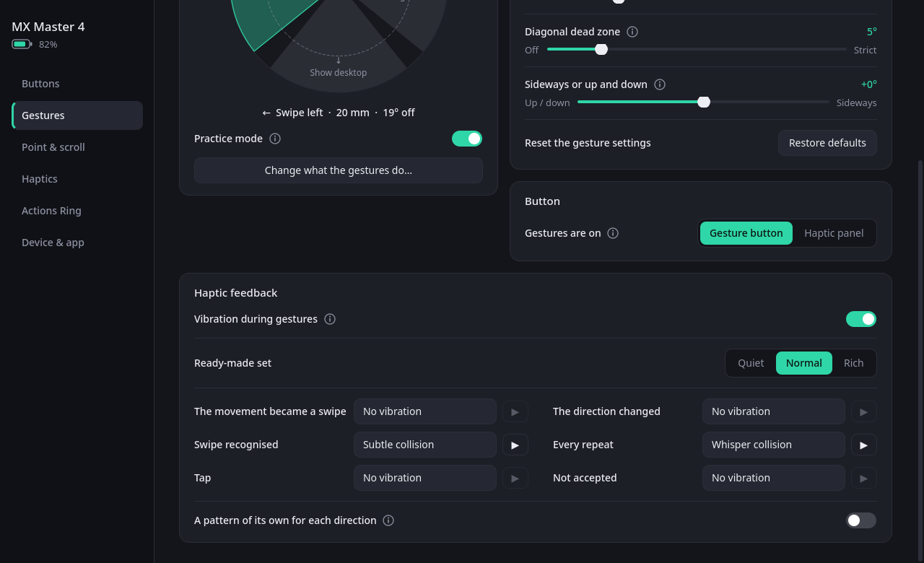Select Gestures in the sidebar
924x563 pixels.
coord(77,115)
